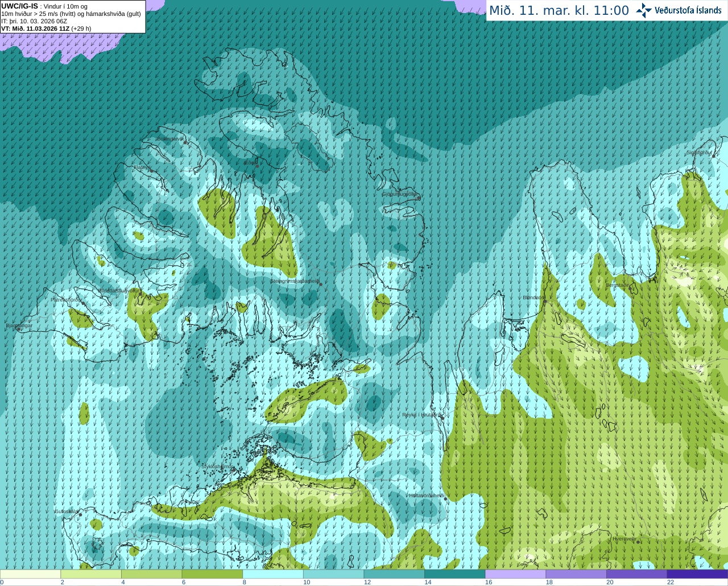Select the Gjögurflugvöllur station label

(400, 194)
